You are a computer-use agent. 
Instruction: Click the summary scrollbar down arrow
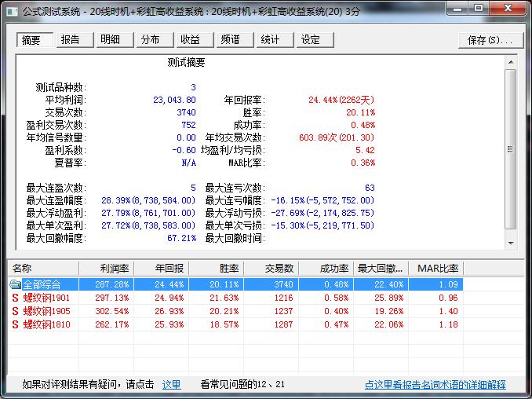tap(511, 243)
